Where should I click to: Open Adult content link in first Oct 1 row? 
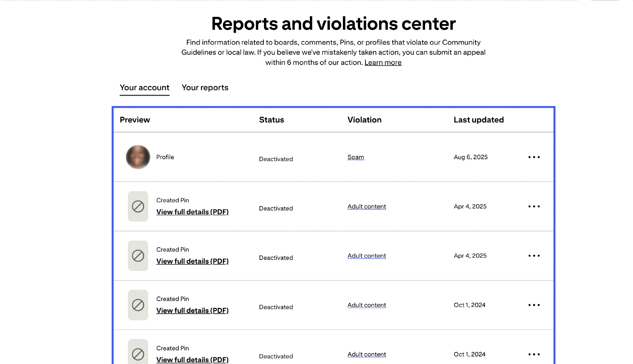(367, 305)
